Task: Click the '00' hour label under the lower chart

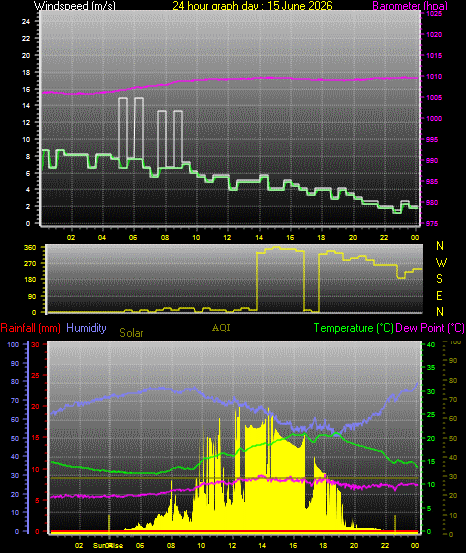Action: 416,545
